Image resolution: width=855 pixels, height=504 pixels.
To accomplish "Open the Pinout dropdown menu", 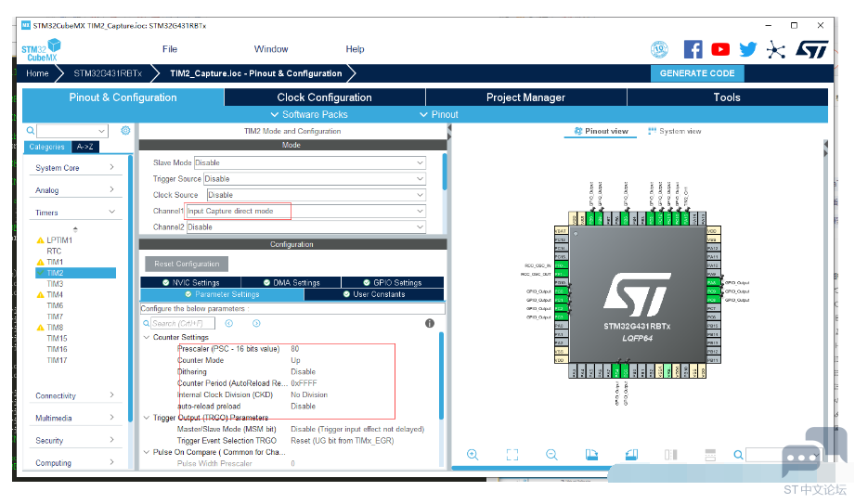I will (x=439, y=114).
